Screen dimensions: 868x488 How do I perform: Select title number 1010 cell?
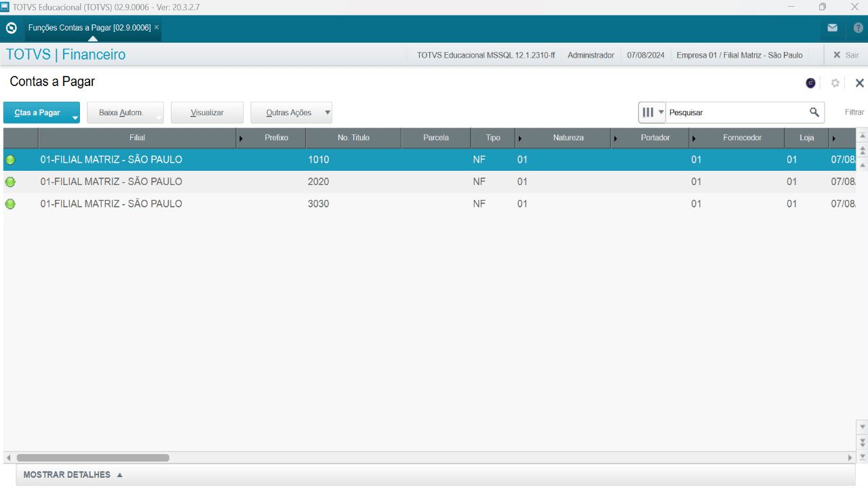(353, 160)
